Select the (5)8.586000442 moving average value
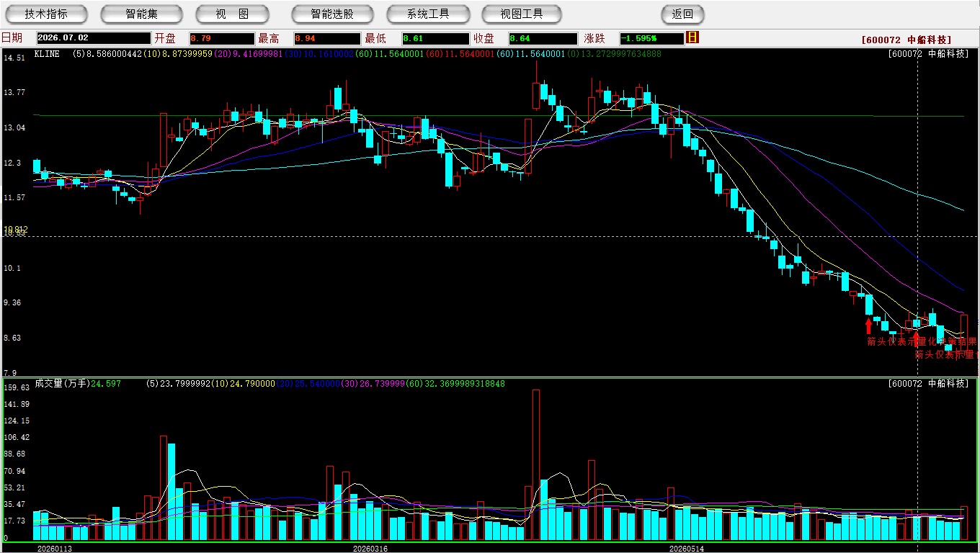This screenshot has width=980, height=553. (x=107, y=54)
